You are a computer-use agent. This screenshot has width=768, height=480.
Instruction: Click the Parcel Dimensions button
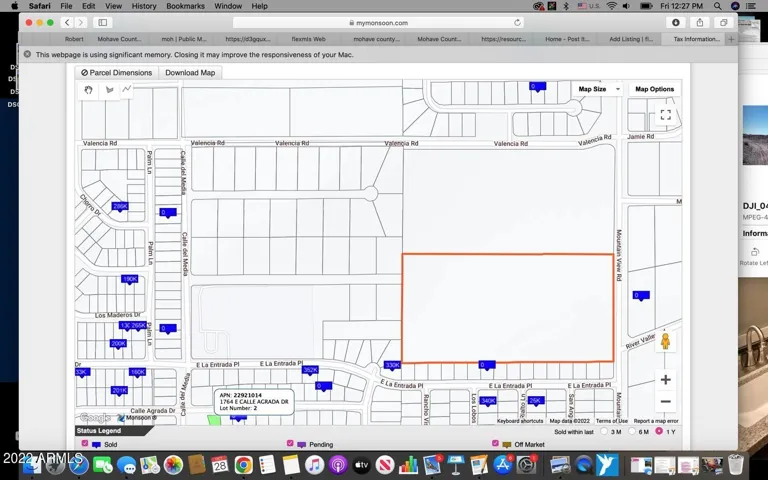[117, 72]
